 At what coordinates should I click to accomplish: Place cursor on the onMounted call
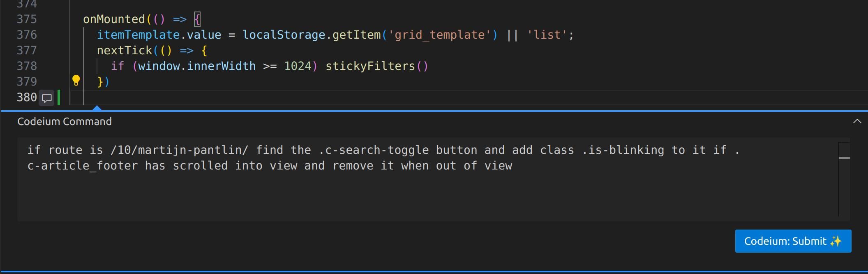coord(114,19)
